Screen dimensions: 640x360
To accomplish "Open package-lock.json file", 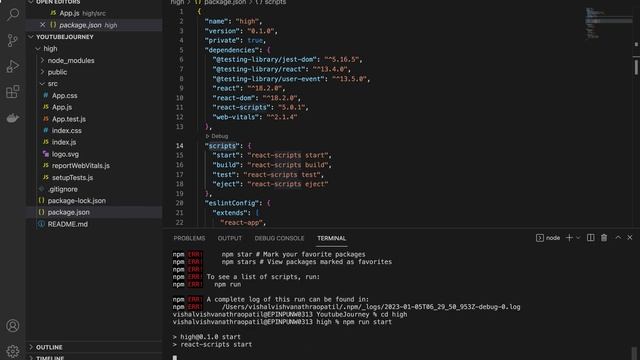I will click(x=77, y=200).
